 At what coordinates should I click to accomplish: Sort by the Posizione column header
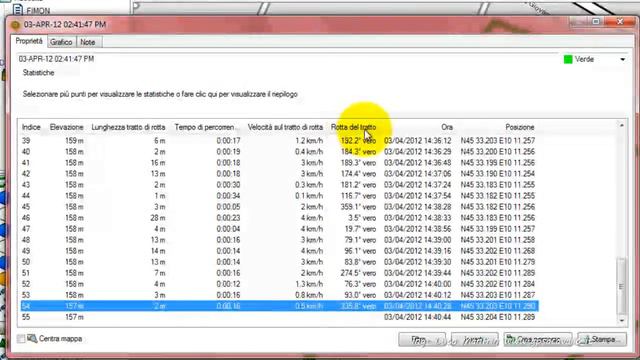tap(520, 127)
